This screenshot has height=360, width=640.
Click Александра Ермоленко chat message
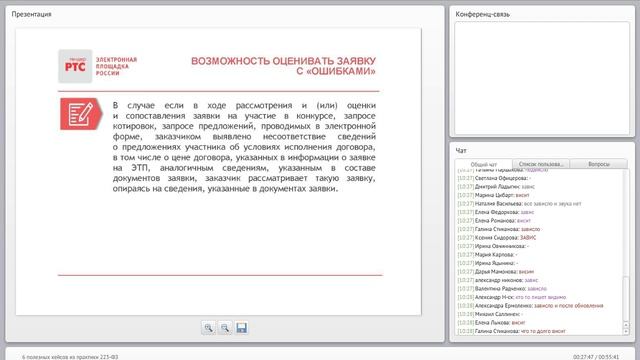coord(530,306)
